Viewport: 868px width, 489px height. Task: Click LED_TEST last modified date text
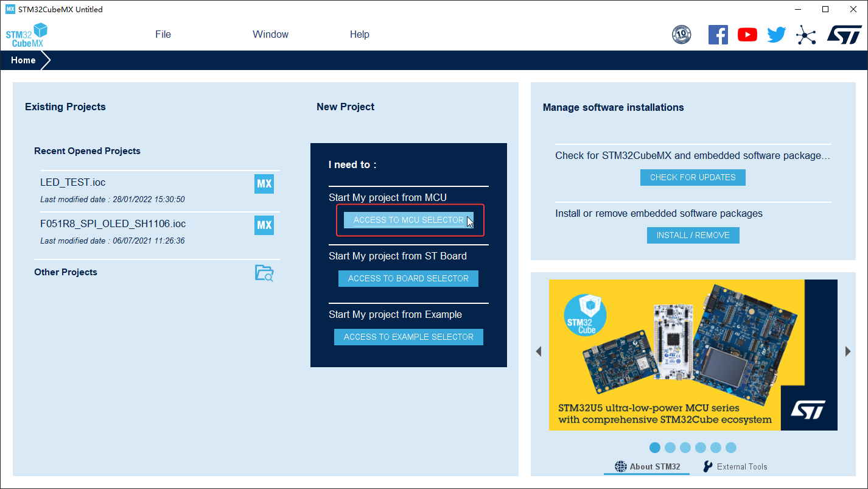[113, 199]
